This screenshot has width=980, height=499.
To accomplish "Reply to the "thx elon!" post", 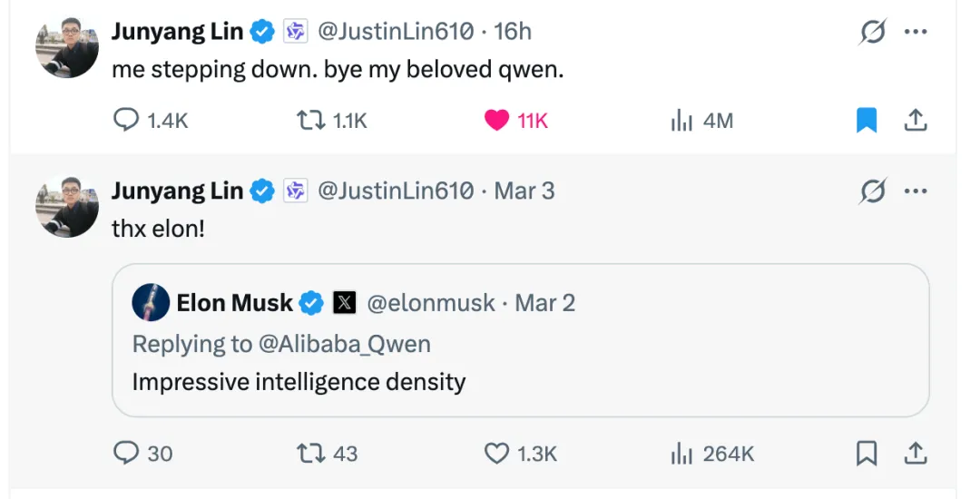I will [x=127, y=453].
